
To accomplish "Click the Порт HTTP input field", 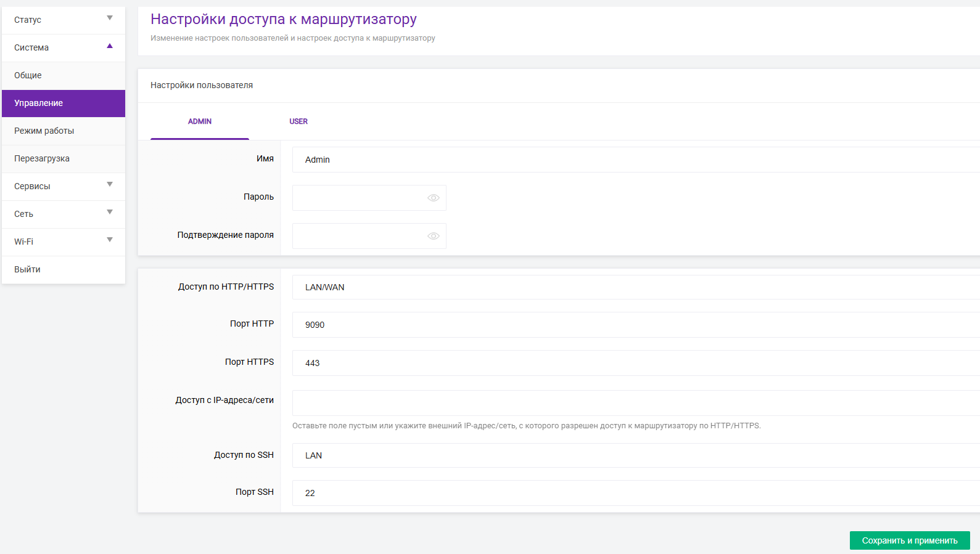I will pyautogui.click(x=635, y=325).
